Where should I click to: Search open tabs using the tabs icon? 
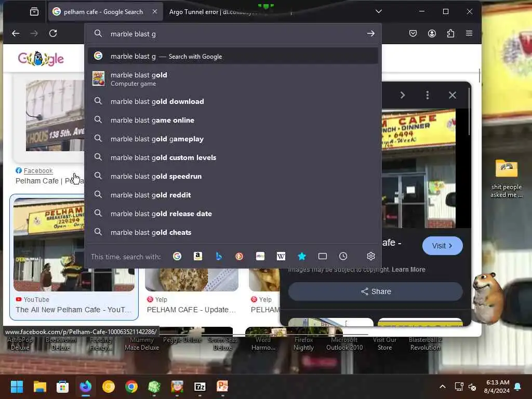point(323,256)
